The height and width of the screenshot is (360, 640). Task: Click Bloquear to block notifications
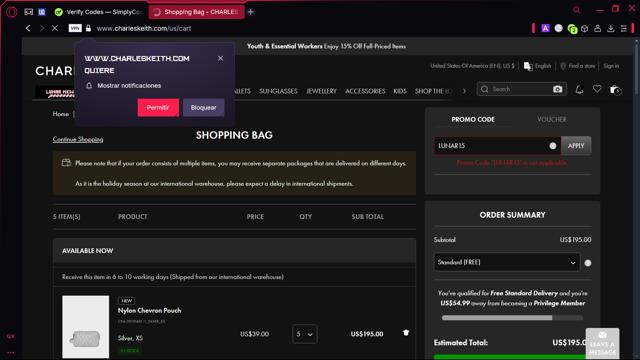click(203, 107)
